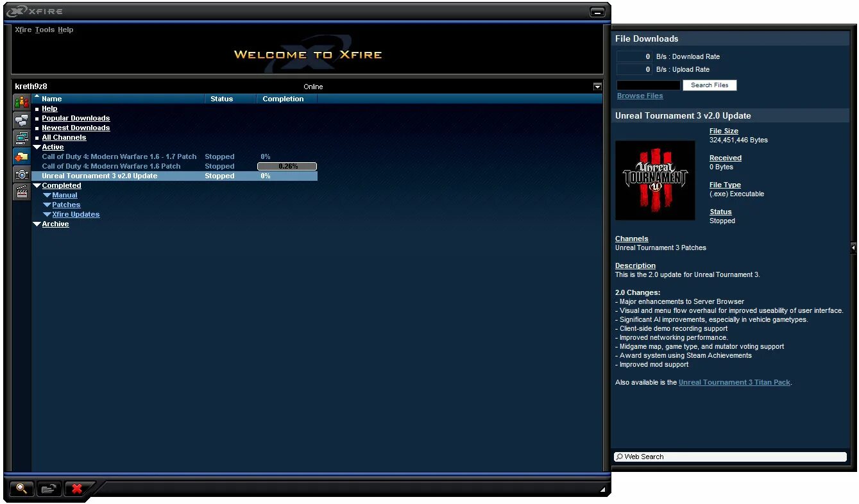Click the Upload Rate value box
The height and width of the screenshot is (504, 859).
coord(634,69)
